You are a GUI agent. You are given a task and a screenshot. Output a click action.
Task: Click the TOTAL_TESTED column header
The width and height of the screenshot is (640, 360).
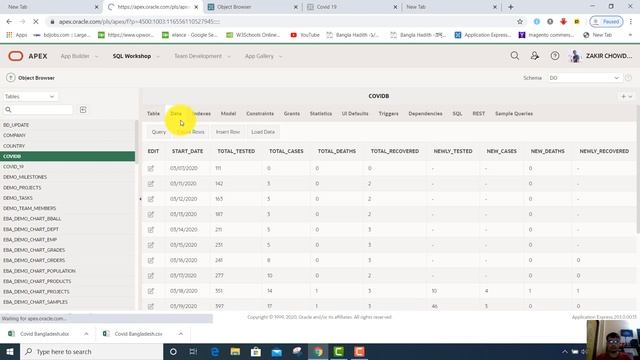click(x=236, y=151)
